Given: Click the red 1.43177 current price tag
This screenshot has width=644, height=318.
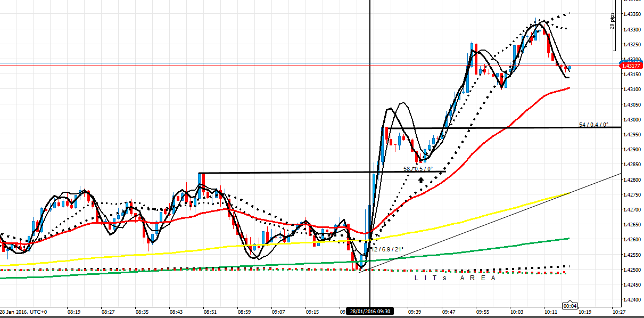Looking at the screenshot, I should pyautogui.click(x=632, y=66).
